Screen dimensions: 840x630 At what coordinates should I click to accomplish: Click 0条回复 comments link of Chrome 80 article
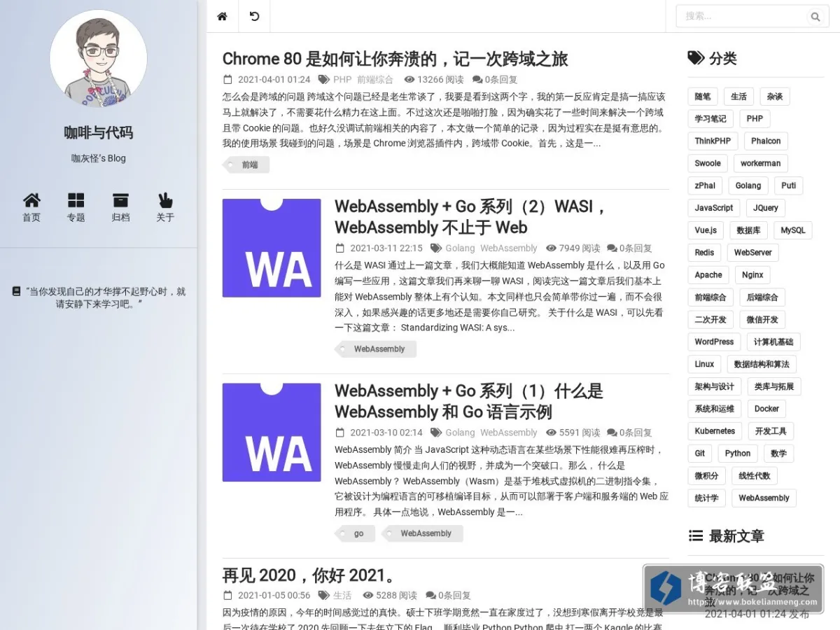495,80
